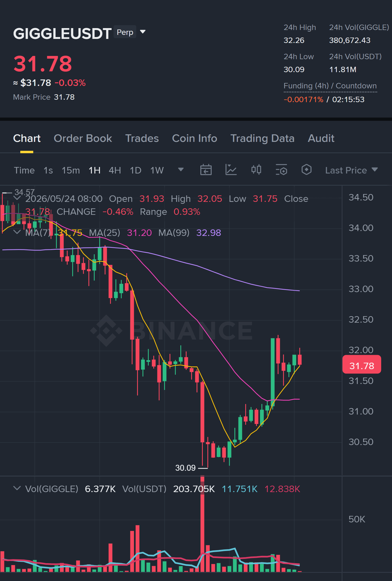Switch to Trades tab
Viewport: 392px width, 581px height.
[x=142, y=138]
